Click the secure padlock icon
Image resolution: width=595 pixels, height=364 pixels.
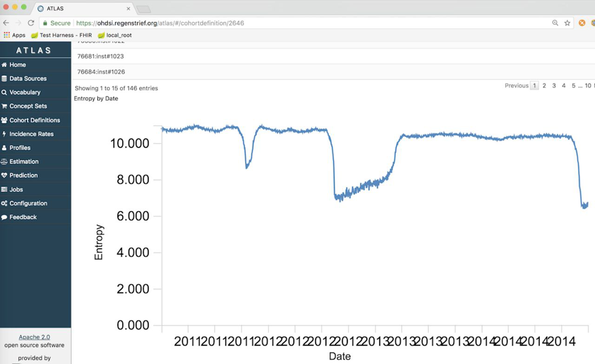click(45, 23)
